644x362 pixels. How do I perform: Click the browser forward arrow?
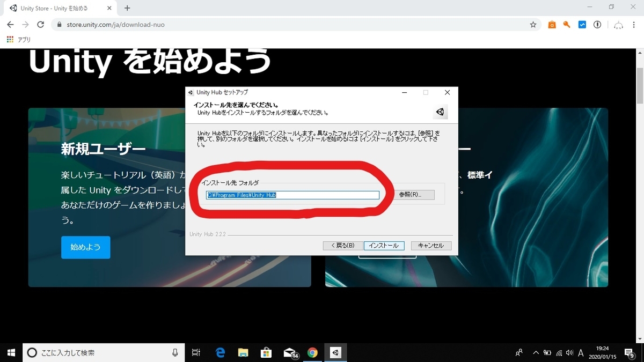(x=25, y=25)
